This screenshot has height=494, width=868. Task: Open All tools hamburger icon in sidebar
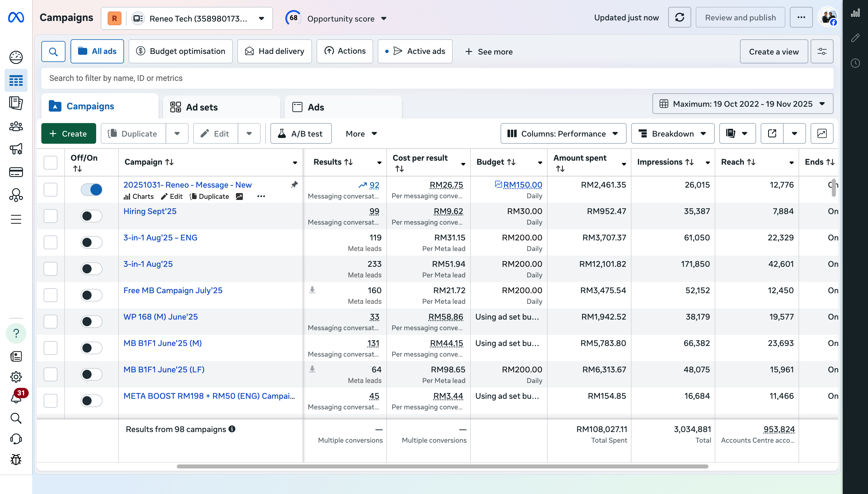(x=16, y=219)
